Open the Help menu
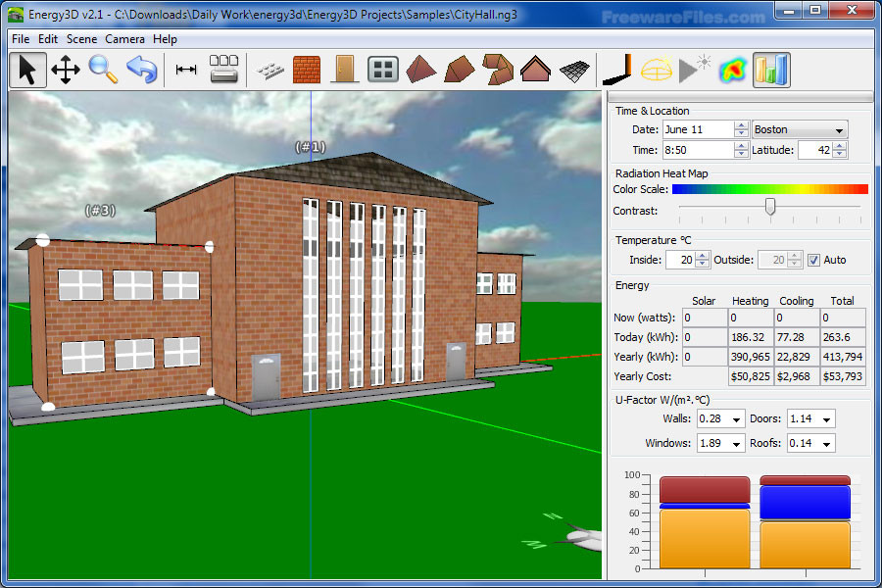This screenshot has width=882, height=588. [x=165, y=39]
